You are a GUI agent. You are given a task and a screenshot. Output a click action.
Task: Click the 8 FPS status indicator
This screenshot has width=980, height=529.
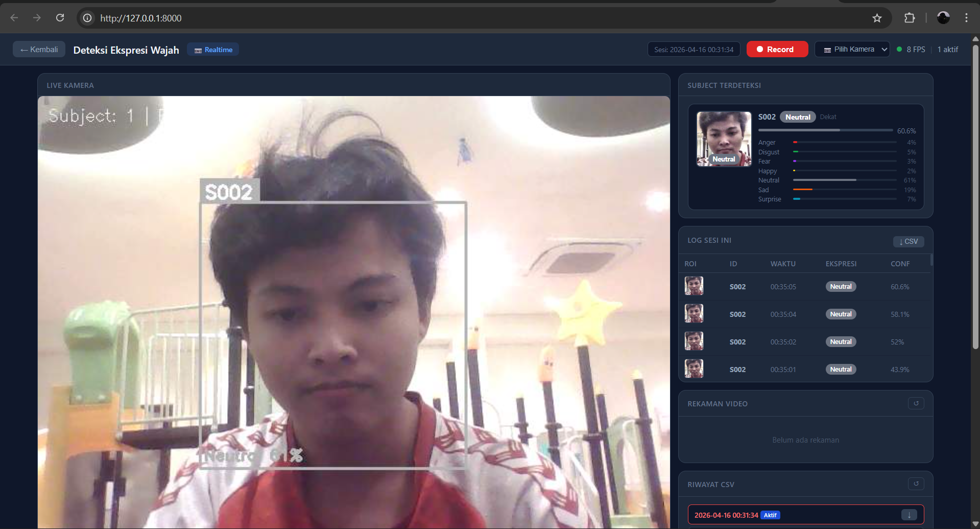[x=911, y=50]
